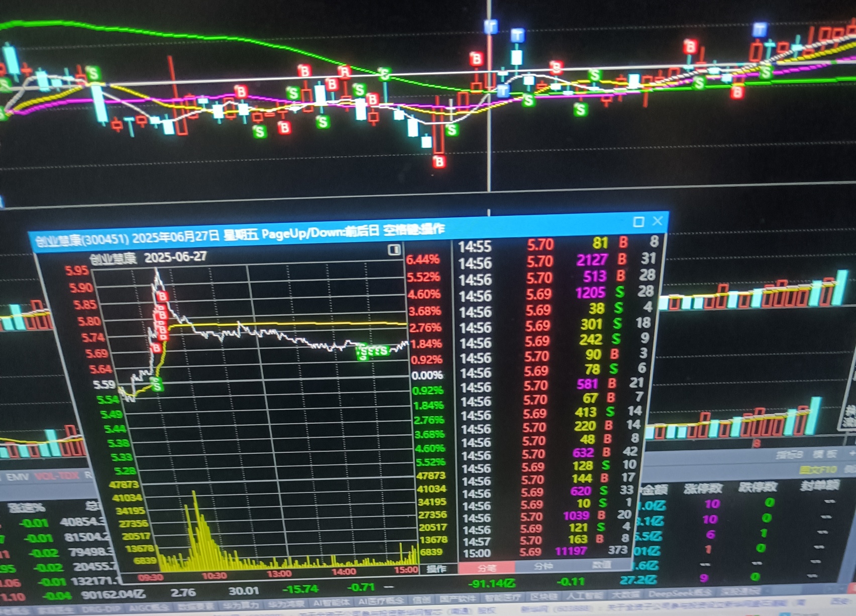Screen dimensions: 856x616
Task: Click the green S marker at the intraday chart open
Action: [x=157, y=385]
